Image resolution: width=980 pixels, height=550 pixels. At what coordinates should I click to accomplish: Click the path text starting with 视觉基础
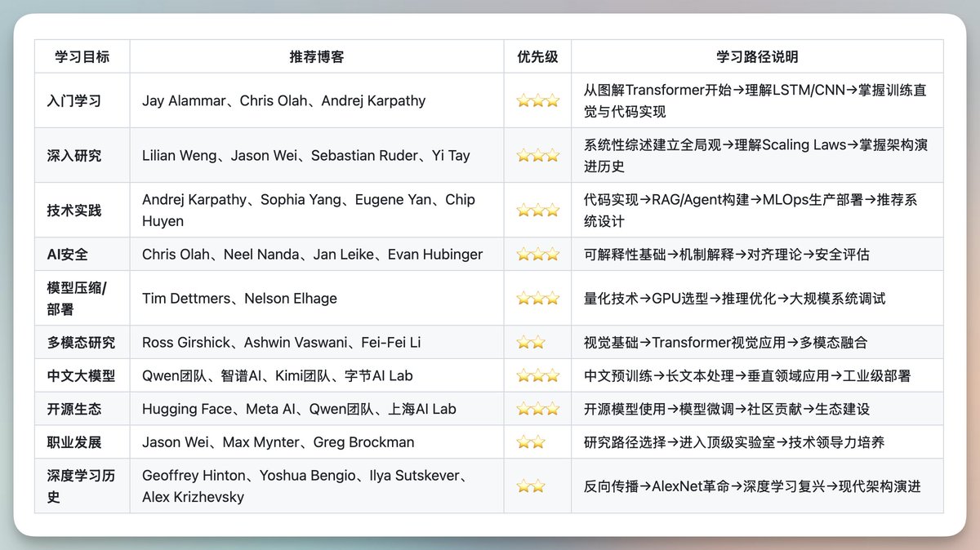click(x=725, y=343)
